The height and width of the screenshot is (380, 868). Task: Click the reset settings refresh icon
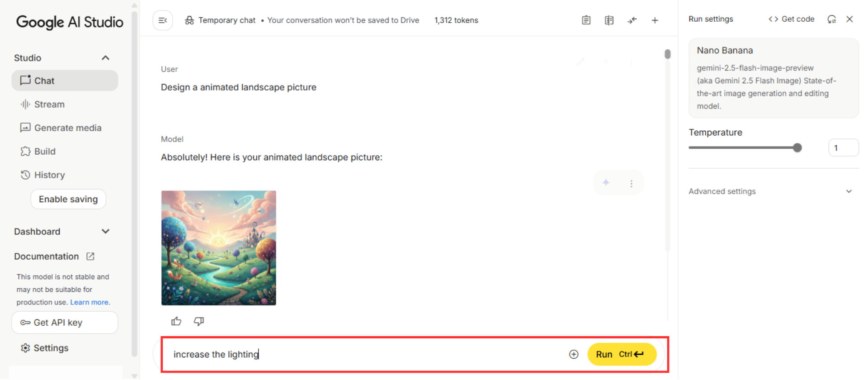(x=831, y=19)
